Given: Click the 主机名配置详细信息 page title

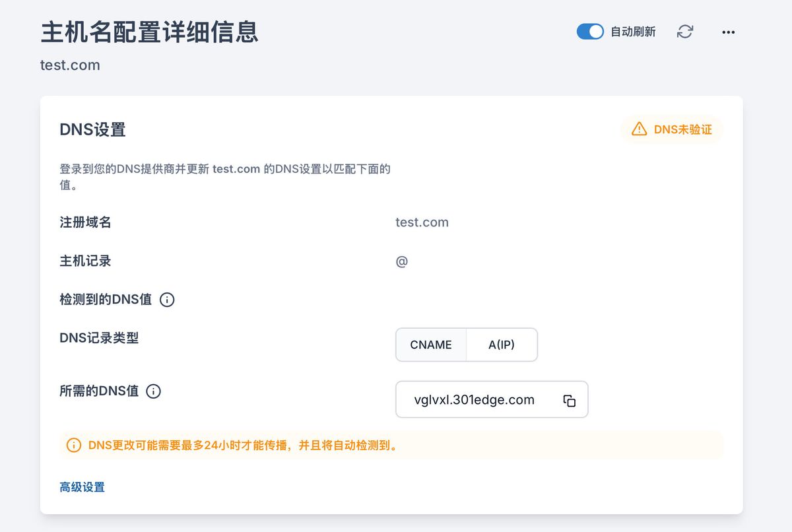Looking at the screenshot, I should click(150, 32).
